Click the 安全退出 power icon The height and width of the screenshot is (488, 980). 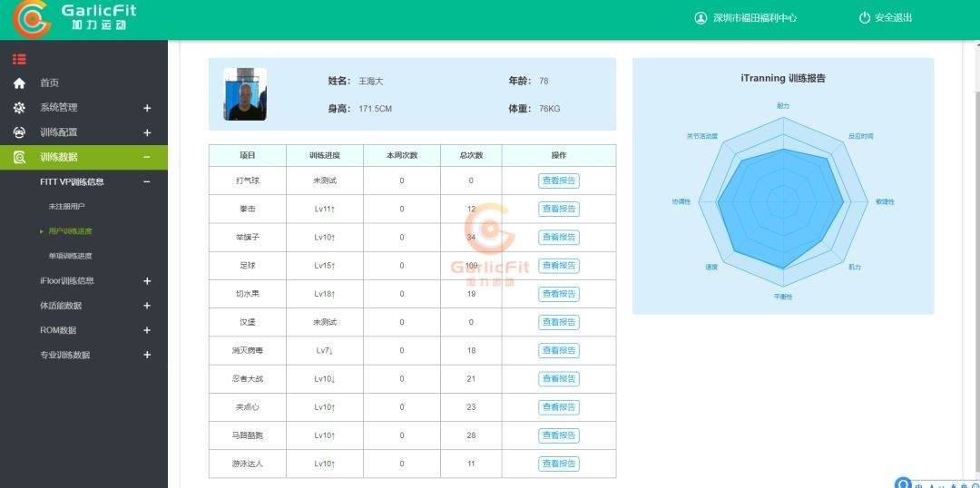tap(864, 18)
